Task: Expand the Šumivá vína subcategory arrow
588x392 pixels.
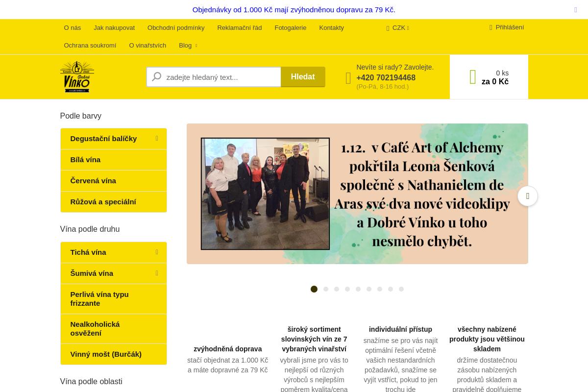Action: [157, 273]
